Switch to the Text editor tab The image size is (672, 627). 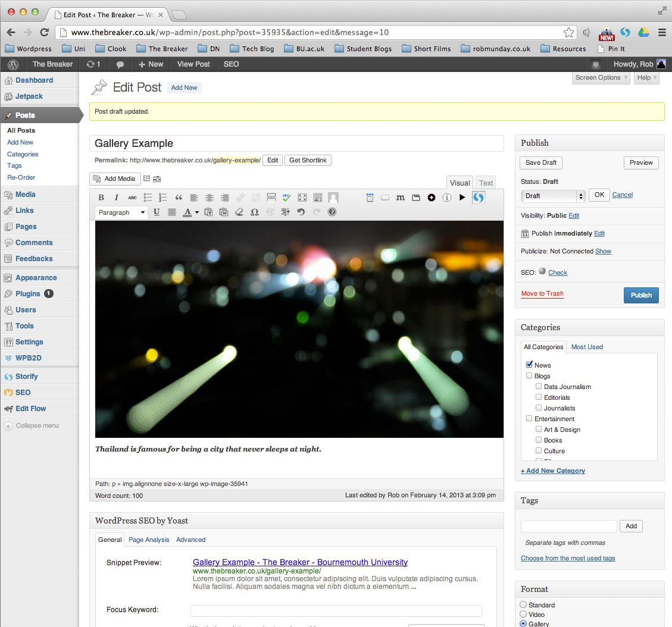[x=486, y=183]
